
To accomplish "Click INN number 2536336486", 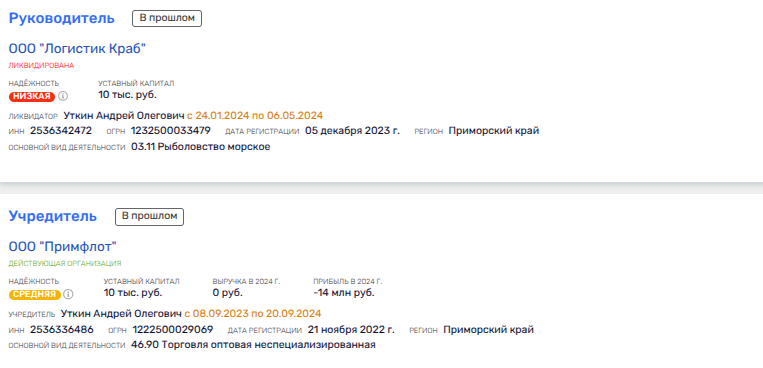I will [x=62, y=330].
